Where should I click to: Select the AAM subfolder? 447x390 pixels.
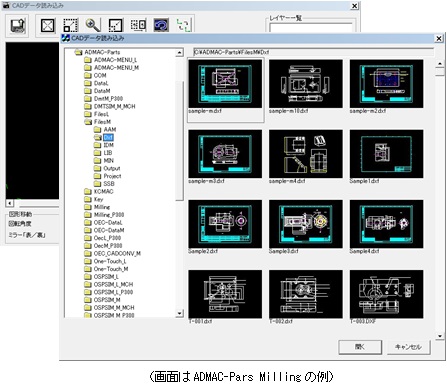tap(110, 129)
